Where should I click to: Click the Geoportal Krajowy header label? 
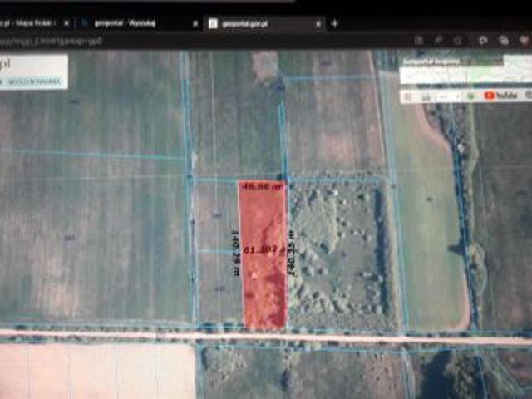pyautogui.click(x=431, y=62)
